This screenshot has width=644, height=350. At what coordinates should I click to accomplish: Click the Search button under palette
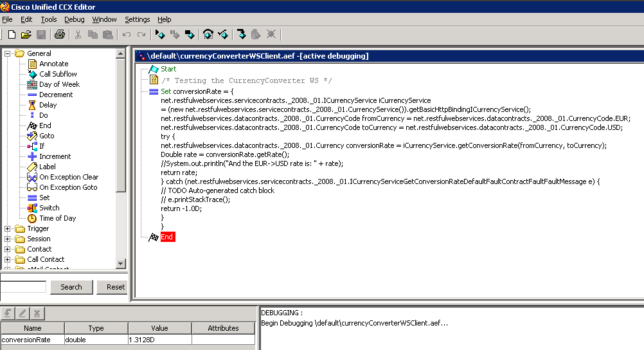71,287
